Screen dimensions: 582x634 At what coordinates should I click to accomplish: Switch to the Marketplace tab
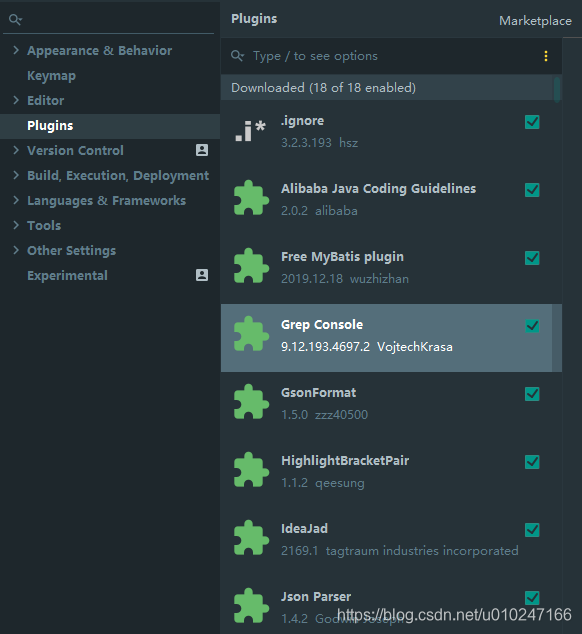[535, 21]
